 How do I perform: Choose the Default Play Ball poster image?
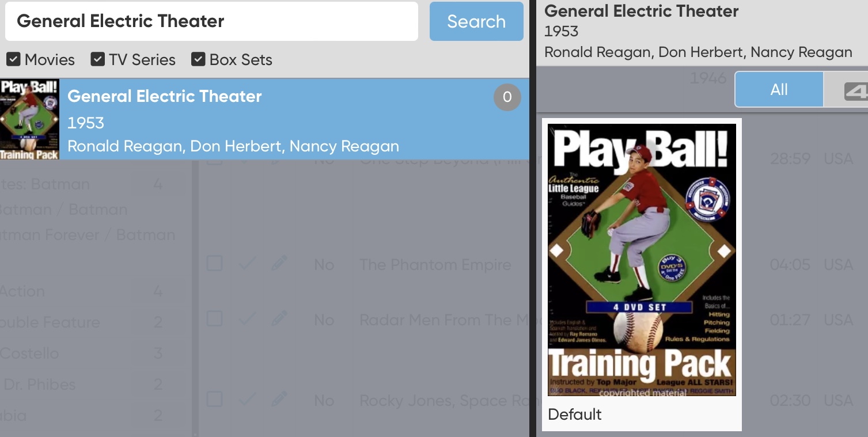click(641, 260)
